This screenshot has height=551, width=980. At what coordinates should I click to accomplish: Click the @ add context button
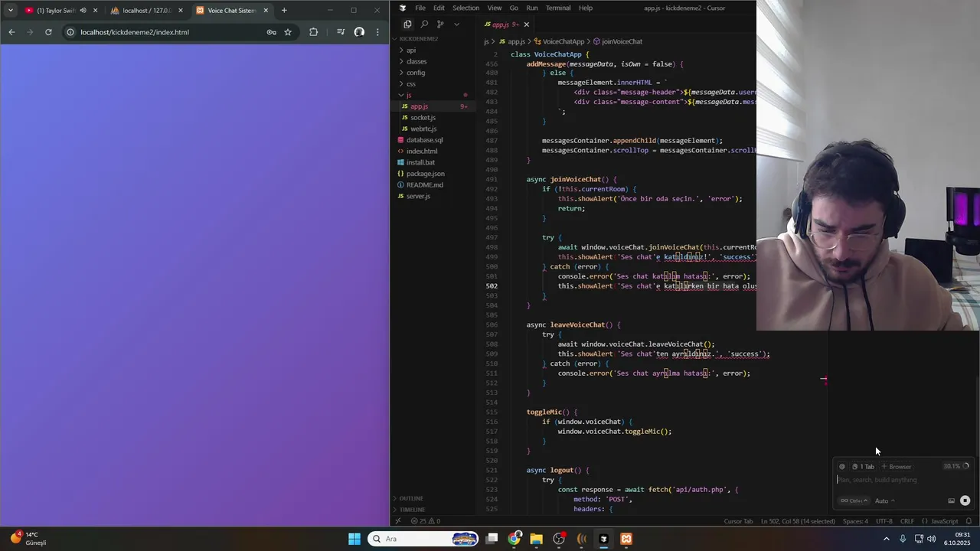(842, 467)
